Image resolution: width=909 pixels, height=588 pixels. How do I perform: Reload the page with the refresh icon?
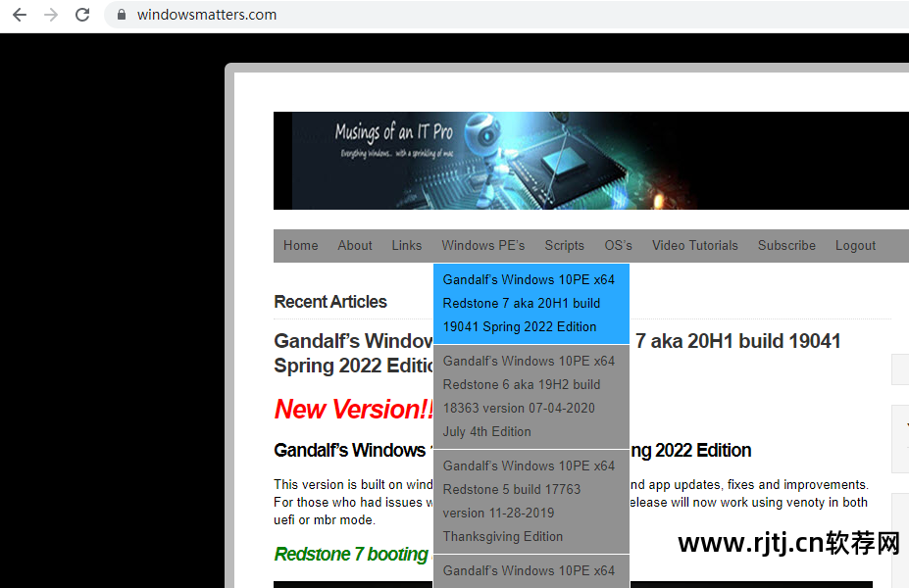[82, 15]
